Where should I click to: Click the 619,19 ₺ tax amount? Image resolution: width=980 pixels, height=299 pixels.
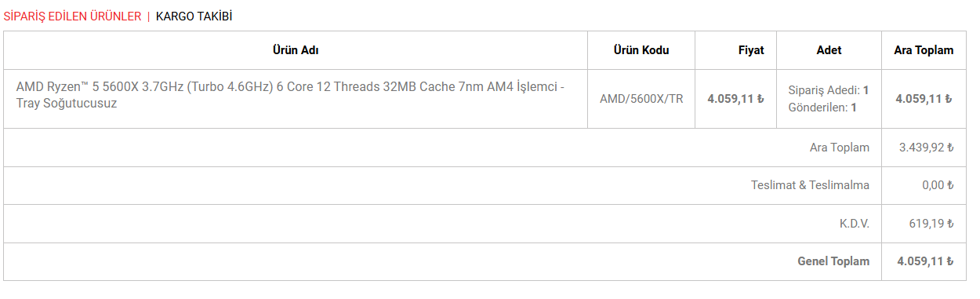coord(931,224)
